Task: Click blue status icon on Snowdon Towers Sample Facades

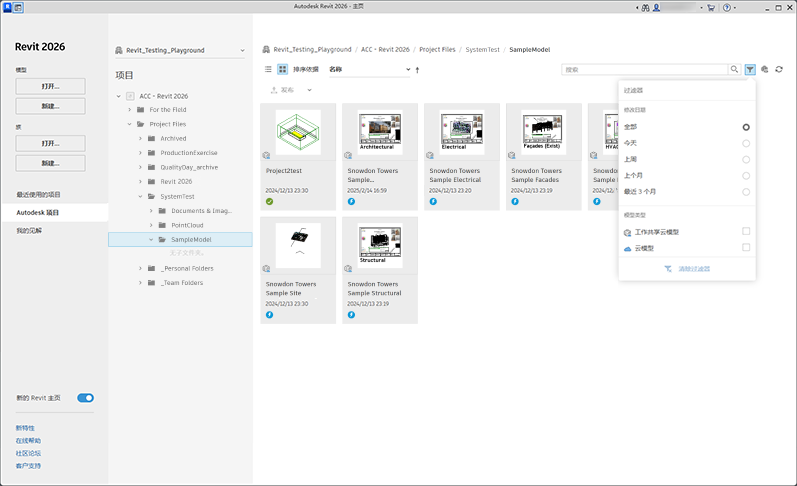Action: click(515, 201)
